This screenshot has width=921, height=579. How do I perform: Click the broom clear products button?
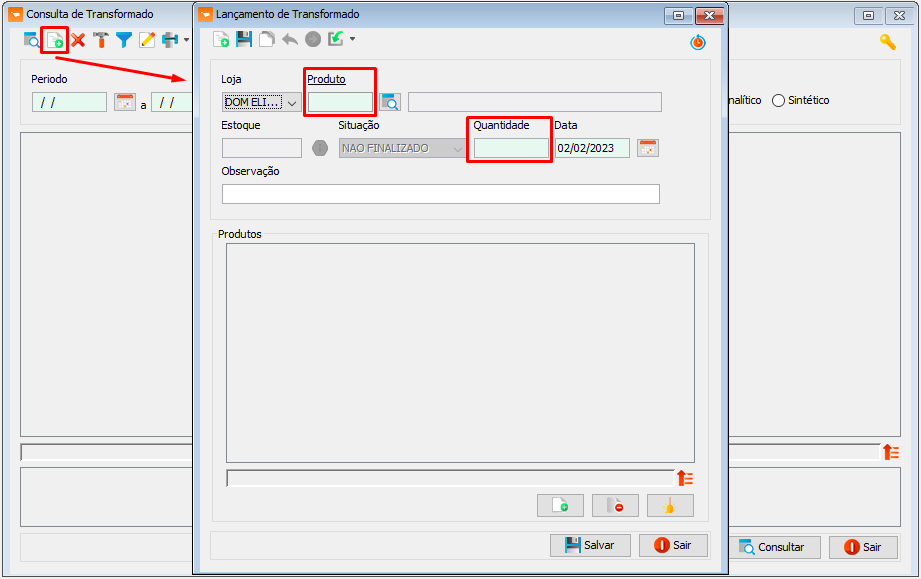coord(670,506)
